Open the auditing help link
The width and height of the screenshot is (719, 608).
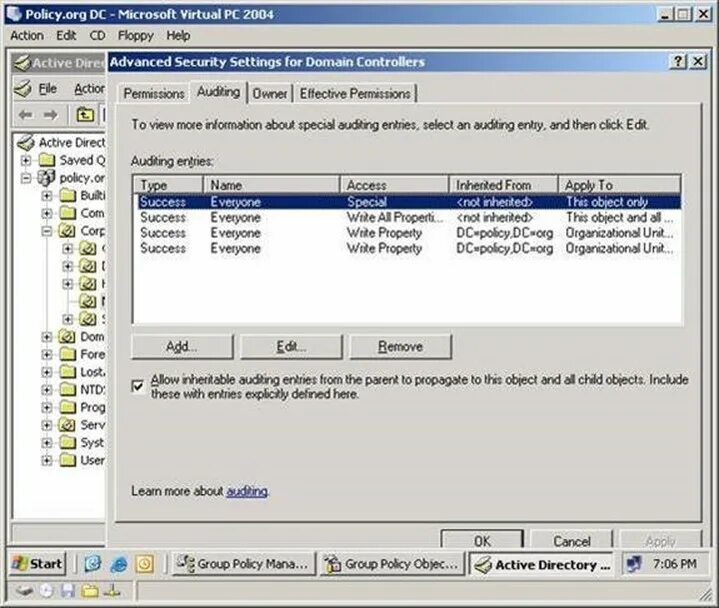(x=247, y=491)
